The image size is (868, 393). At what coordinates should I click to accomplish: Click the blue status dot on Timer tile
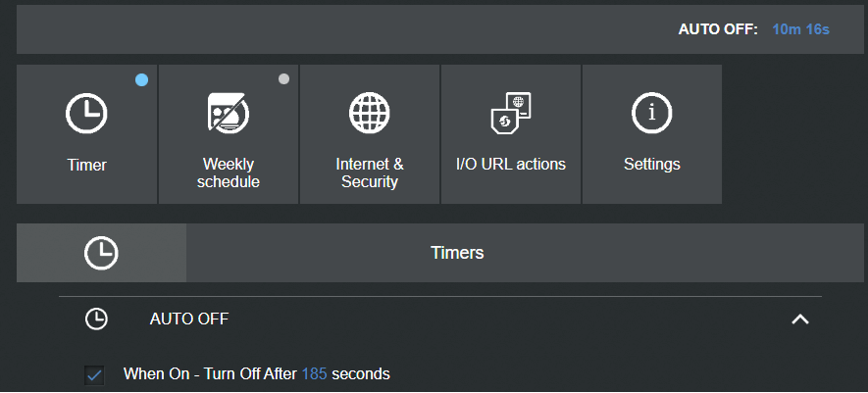point(141,80)
